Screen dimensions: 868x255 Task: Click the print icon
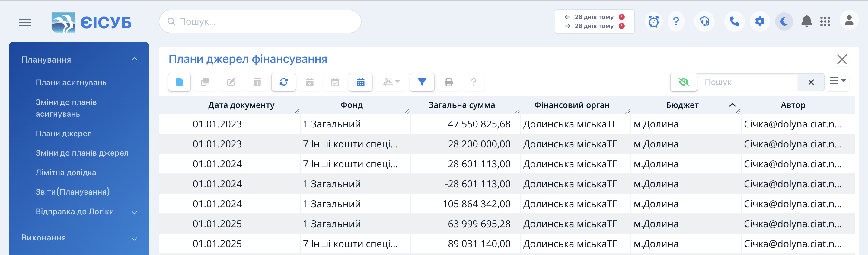(x=448, y=82)
